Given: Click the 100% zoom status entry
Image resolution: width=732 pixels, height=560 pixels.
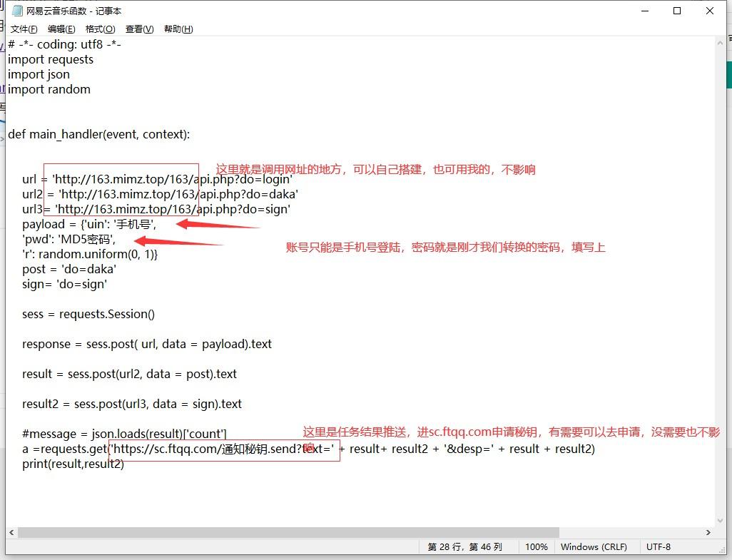Looking at the screenshot, I should click(x=537, y=547).
